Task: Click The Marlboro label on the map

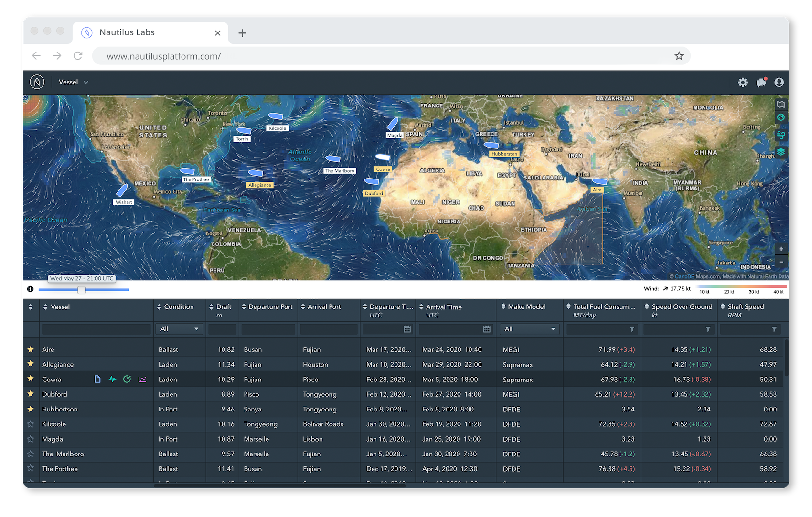Action: (x=340, y=171)
